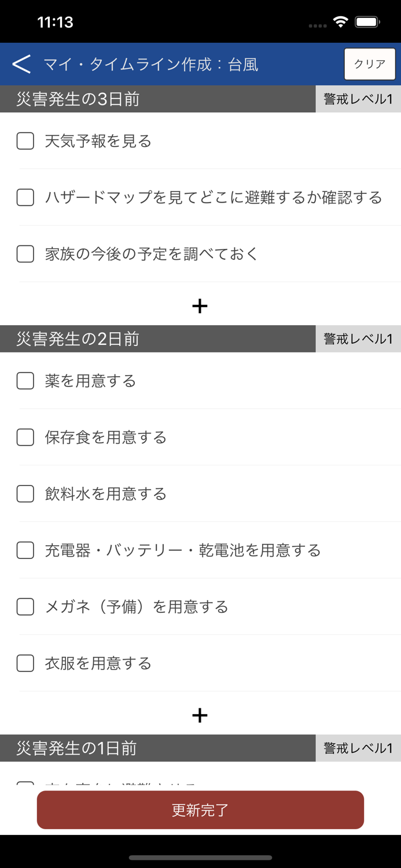Tap the home indicator bar at bottom
Image resolution: width=401 pixels, height=868 pixels.
[x=200, y=856]
